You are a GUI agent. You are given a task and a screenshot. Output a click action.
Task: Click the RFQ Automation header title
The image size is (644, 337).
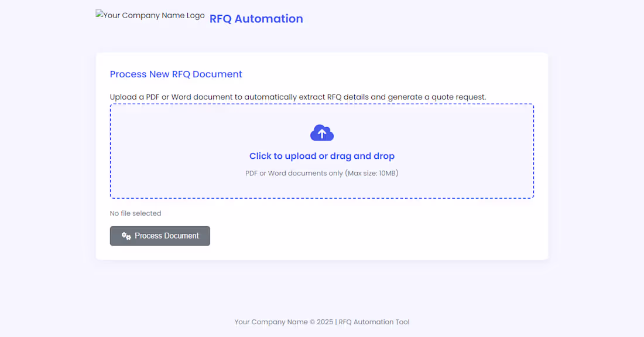pyautogui.click(x=256, y=19)
